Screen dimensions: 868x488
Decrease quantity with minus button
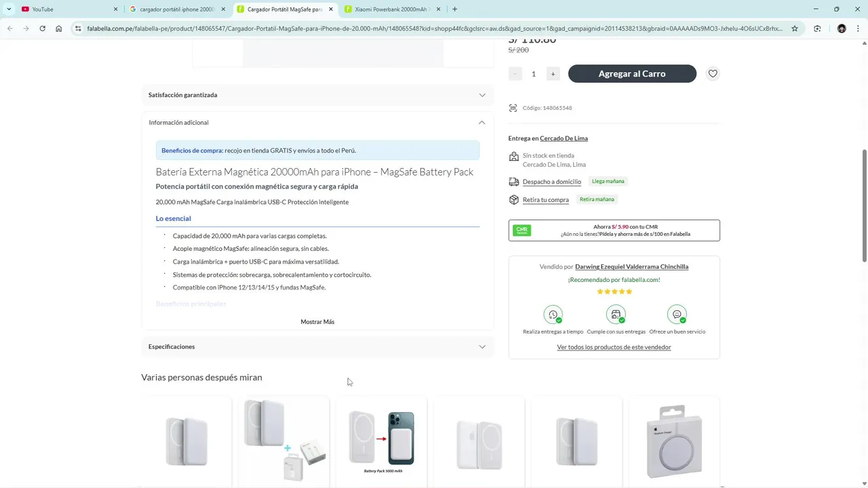[515, 74]
